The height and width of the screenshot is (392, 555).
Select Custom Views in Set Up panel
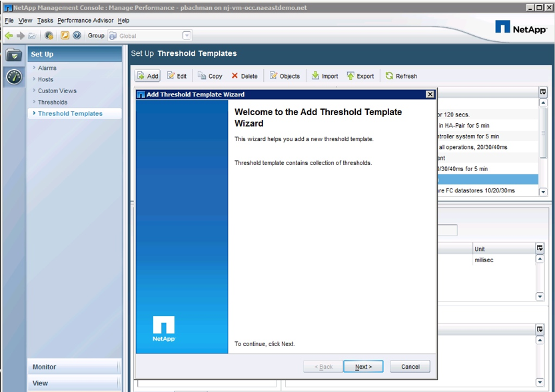tap(57, 91)
